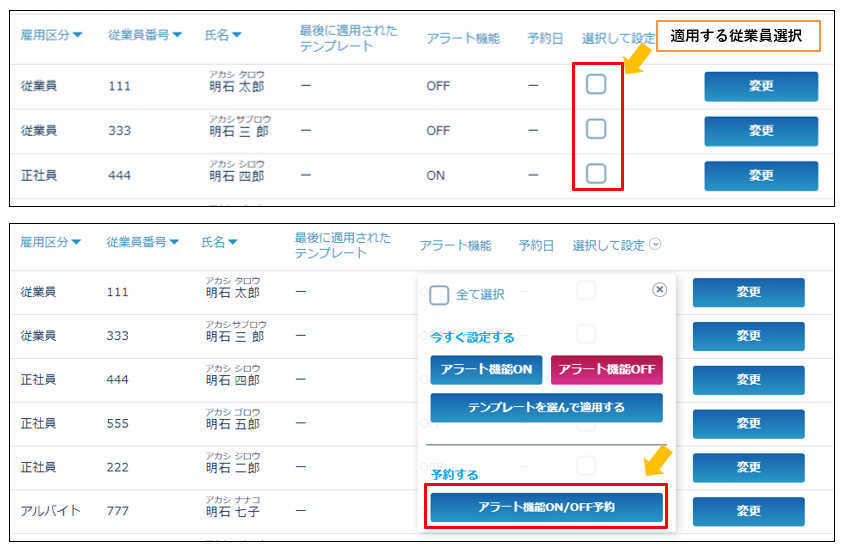Sort by 雇用区分 in lower table

(x=50, y=242)
